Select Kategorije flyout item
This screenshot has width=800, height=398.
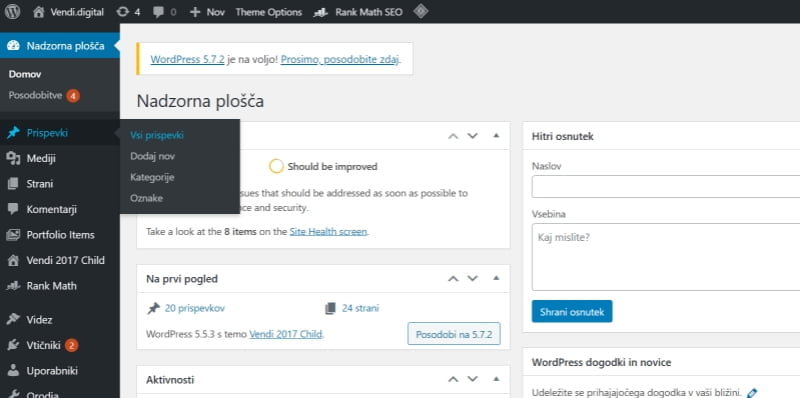click(152, 178)
